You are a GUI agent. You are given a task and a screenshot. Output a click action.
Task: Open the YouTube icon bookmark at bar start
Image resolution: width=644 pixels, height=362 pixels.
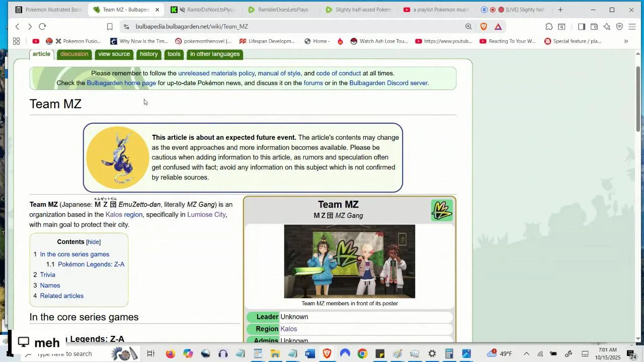point(36,41)
